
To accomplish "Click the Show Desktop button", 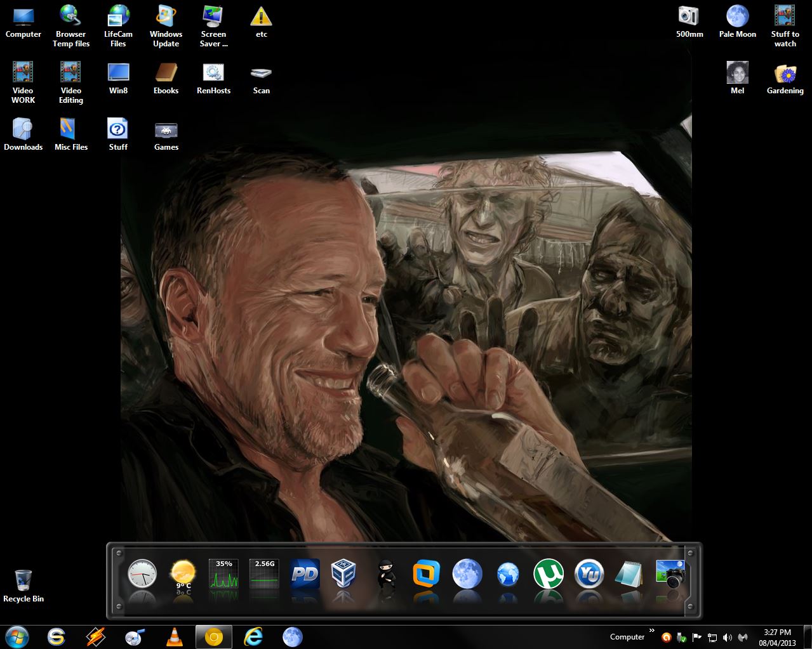I will 808,637.
